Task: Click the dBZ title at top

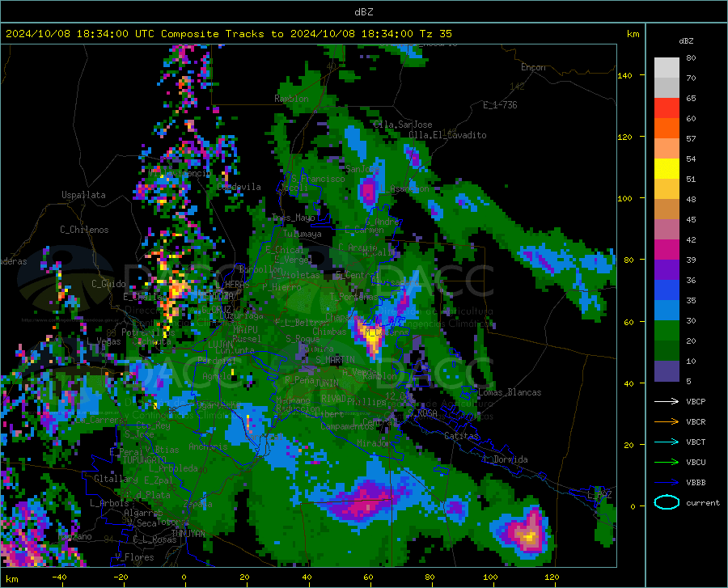Action: [363, 12]
